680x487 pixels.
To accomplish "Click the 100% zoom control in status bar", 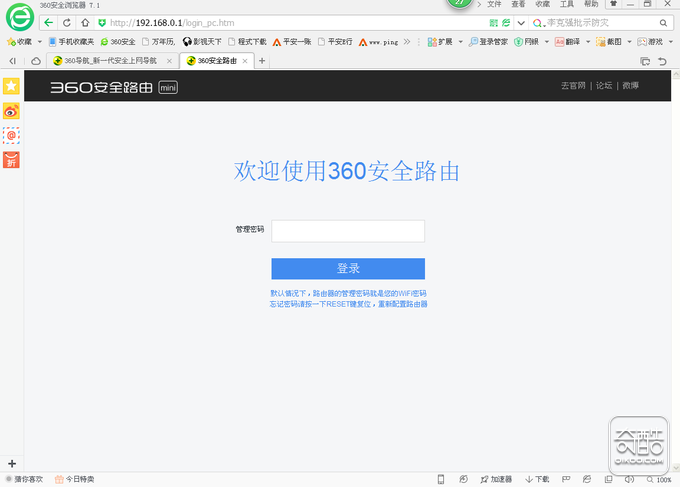I will point(659,480).
